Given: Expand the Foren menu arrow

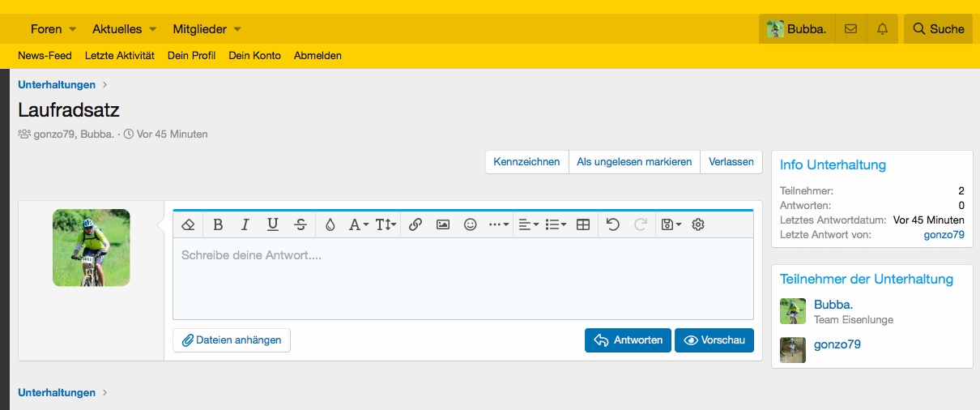Looking at the screenshot, I should click(73, 29).
